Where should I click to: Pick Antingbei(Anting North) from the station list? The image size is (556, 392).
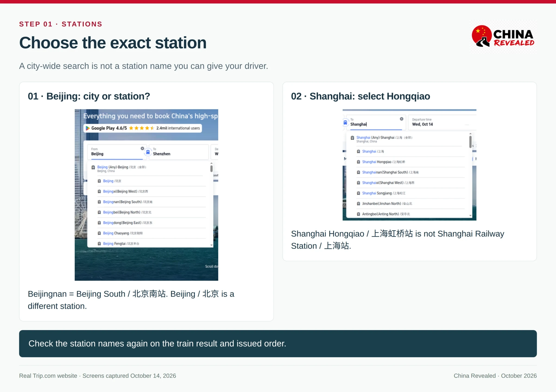pos(411,214)
